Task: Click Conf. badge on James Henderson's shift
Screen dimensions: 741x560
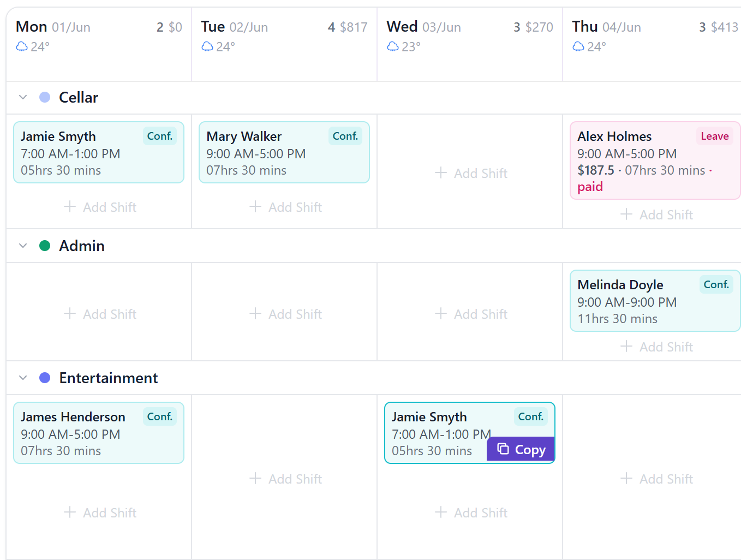Action: pos(160,416)
